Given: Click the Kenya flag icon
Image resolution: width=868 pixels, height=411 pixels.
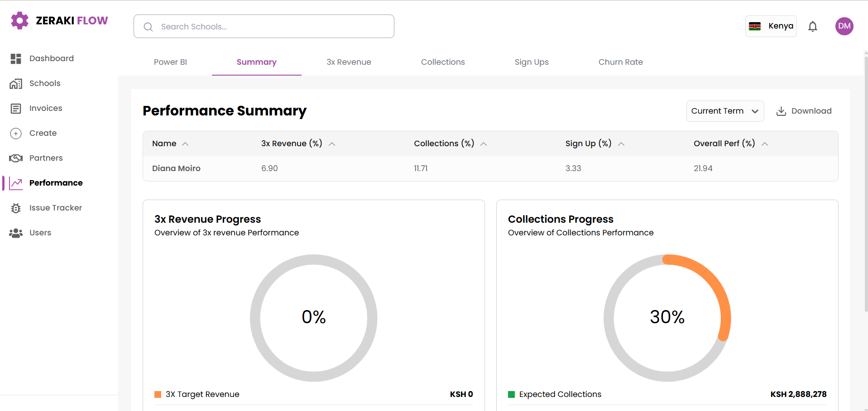Looking at the screenshot, I should tap(755, 26).
